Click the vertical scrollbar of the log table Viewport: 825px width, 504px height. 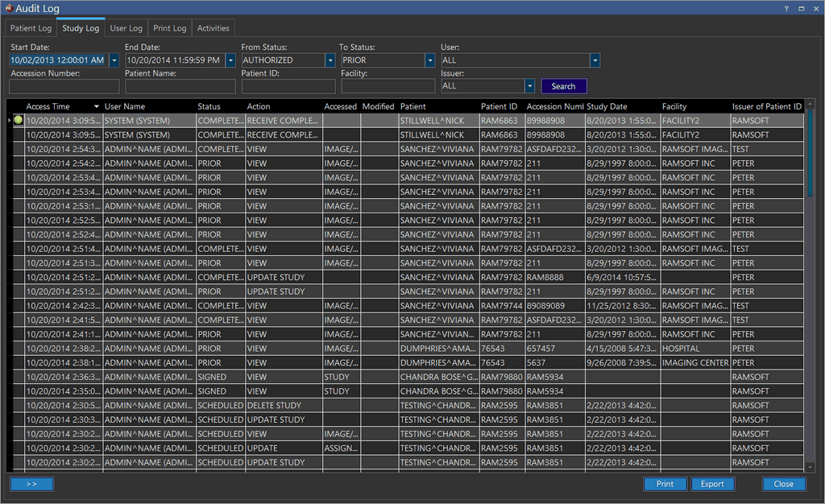(810, 153)
